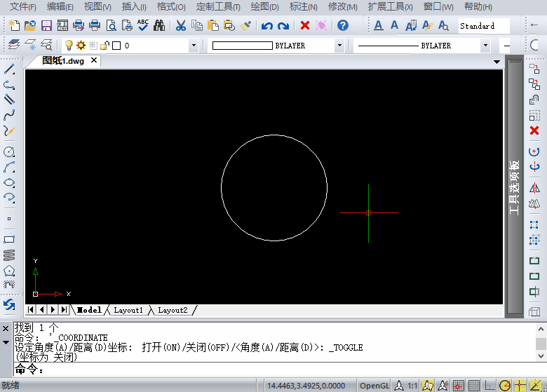This screenshot has height=392, width=547.
Task: Open the 修改(M) menu
Action: (342, 6)
